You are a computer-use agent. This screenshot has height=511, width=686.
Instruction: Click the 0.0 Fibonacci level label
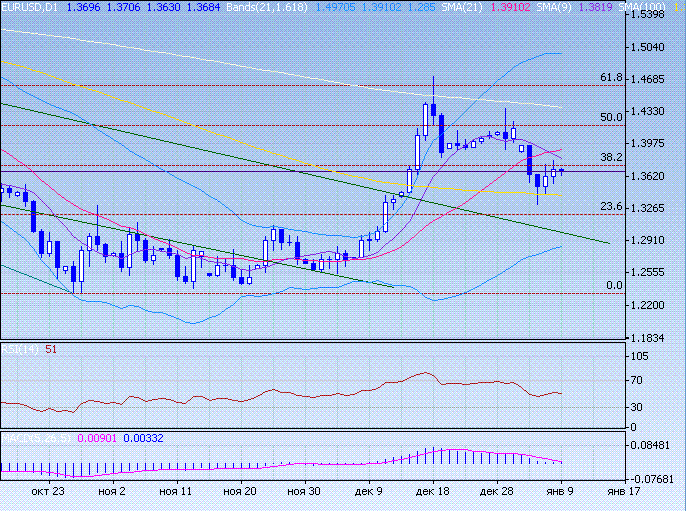pos(615,285)
